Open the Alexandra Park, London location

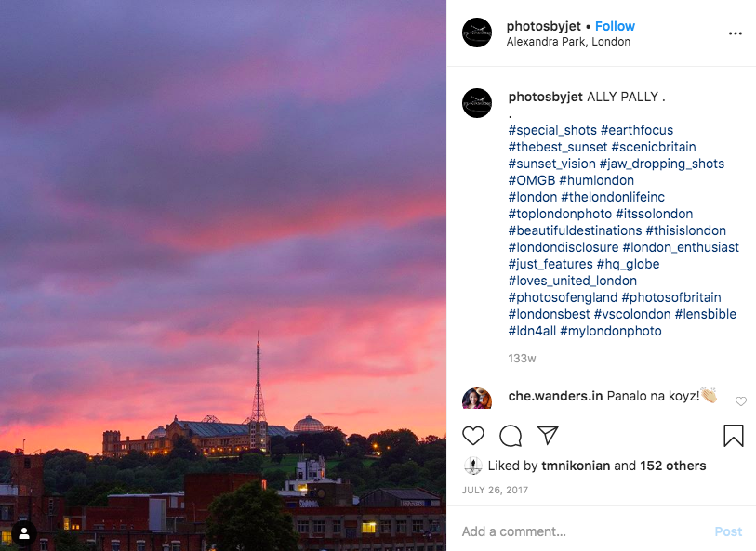pyautogui.click(x=568, y=42)
